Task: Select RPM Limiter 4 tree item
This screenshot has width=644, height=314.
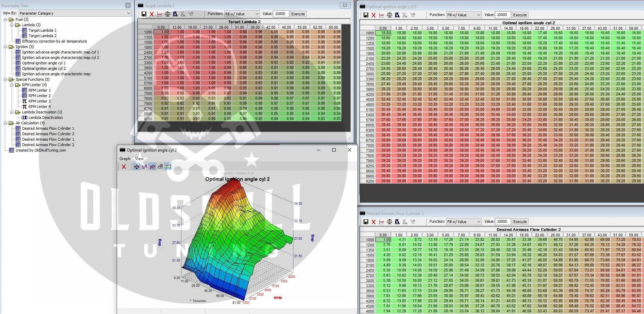Action: (x=39, y=107)
